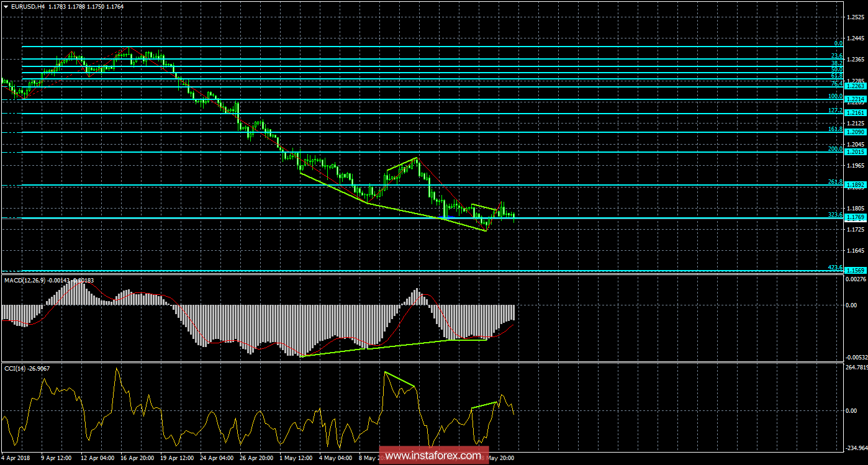
Task: Click the 12 Apr 04:00 time label
Action: [x=99, y=458]
